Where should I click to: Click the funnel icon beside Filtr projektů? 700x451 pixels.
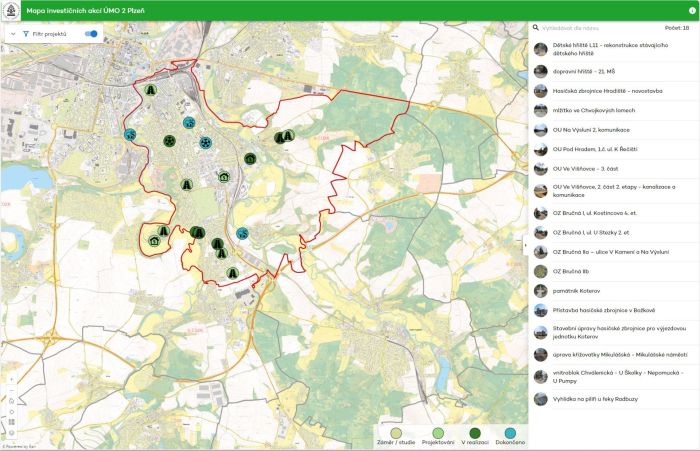pyautogui.click(x=25, y=34)
